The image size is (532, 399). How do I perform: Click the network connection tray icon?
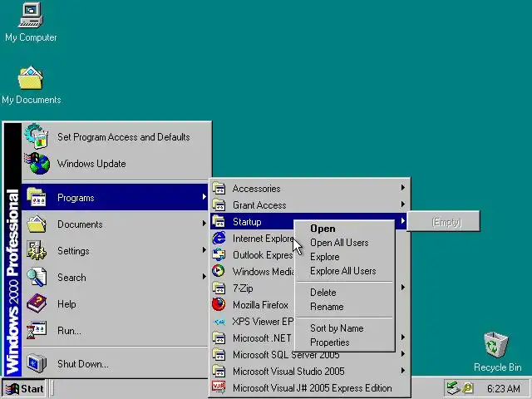click(x=453, y=388)
